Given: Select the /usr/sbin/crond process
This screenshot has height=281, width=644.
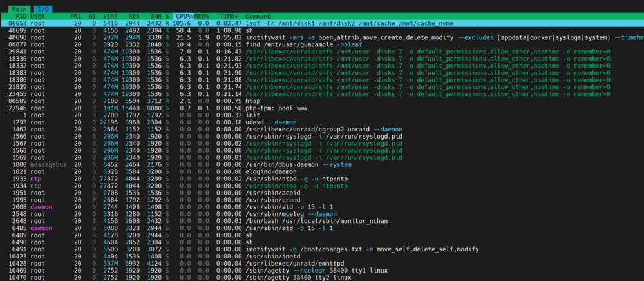Looking at the screenshot, I should point(322,200).
